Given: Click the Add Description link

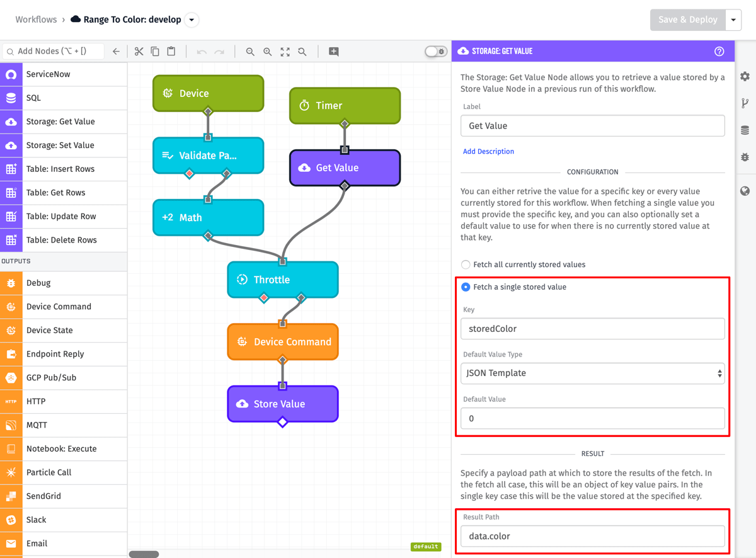Looking at the screenshot, I should coord(488,151).
